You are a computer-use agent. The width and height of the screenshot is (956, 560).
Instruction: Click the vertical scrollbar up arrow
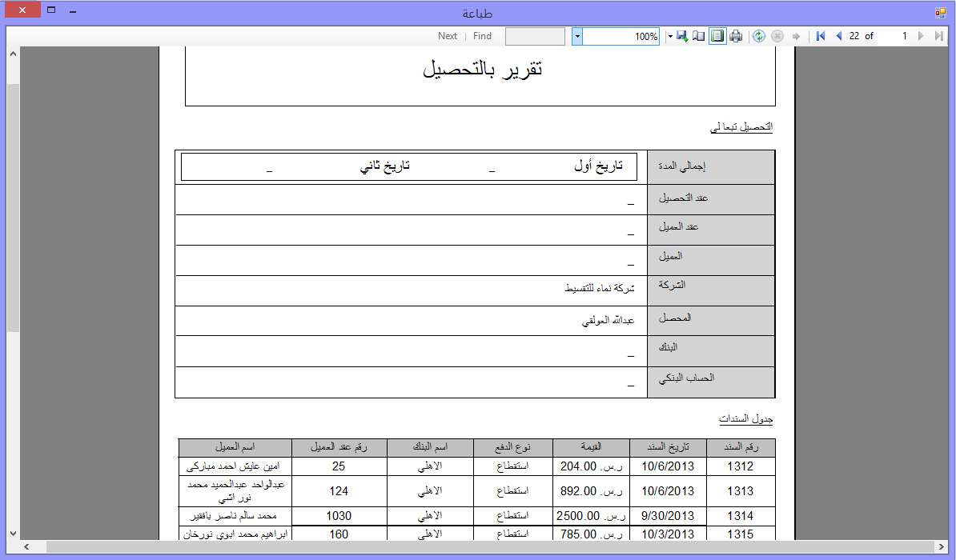[x=13, y=54]
